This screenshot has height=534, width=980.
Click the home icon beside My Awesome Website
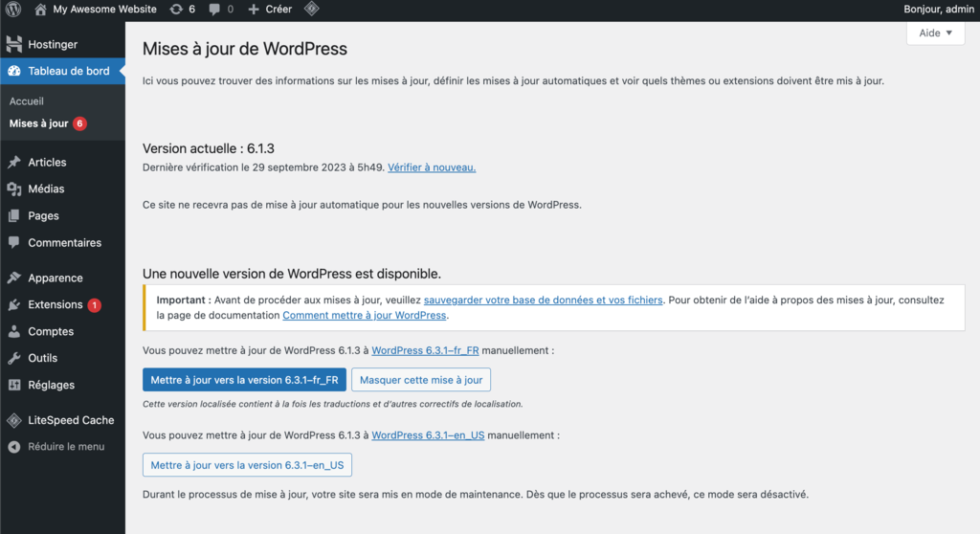click(x=40, y=9)
